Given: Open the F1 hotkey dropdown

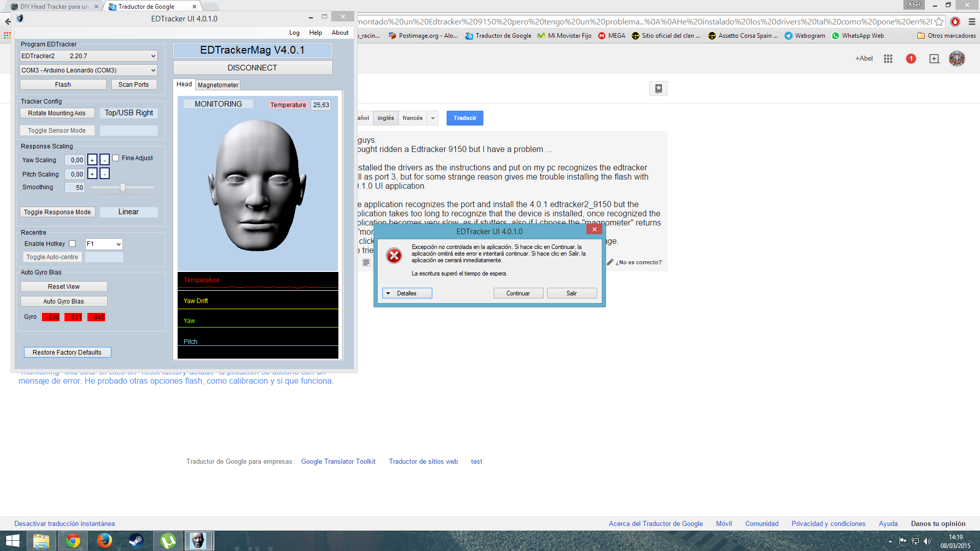Looking at the screenshot, I should tap(104, 244).
